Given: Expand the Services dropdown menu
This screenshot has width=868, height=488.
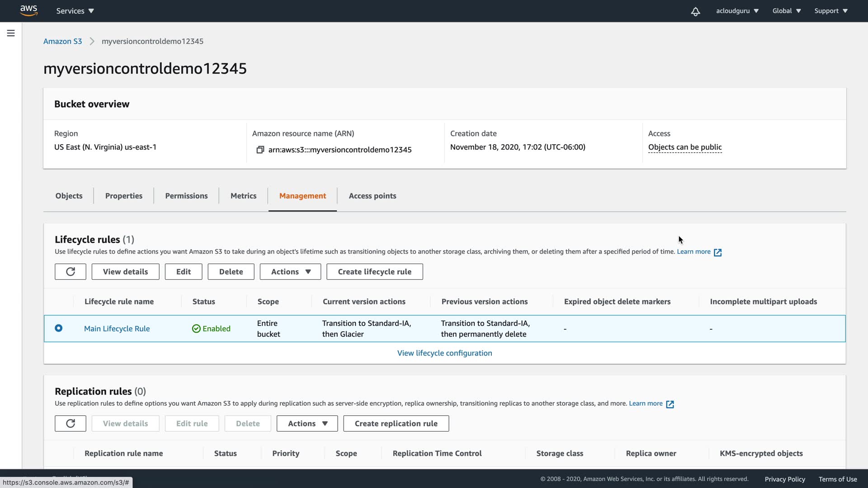Looking at the screenshot, I should coord(75,11).
